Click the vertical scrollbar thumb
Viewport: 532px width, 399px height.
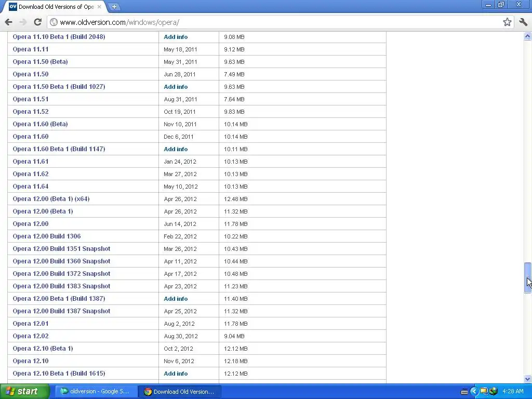coord(528,277)
